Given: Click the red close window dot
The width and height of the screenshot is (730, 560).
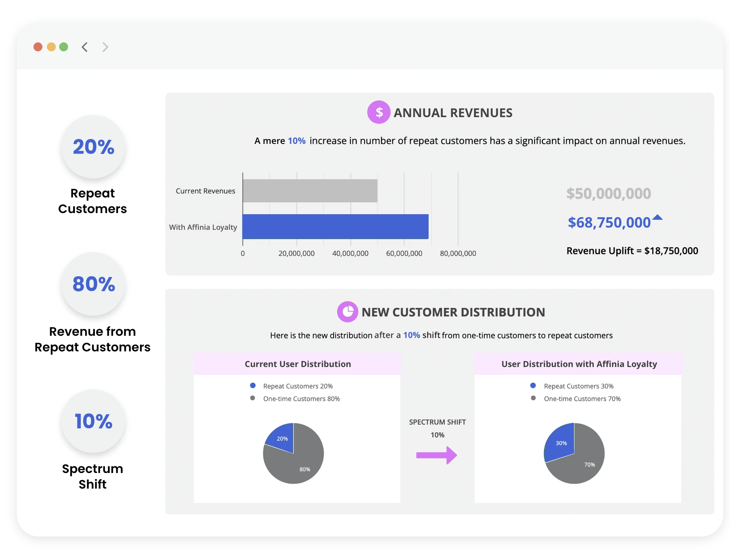Looking at the screenshot, I should point(38,47).
